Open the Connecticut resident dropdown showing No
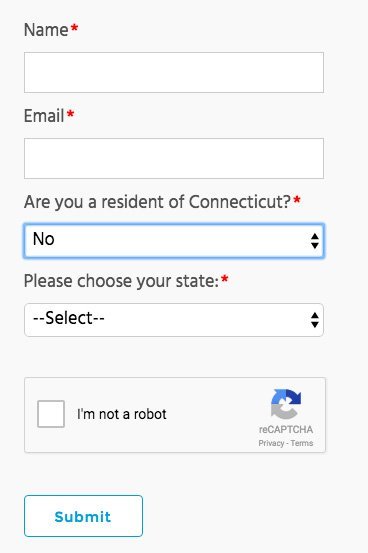 click(x=174, y=241)
